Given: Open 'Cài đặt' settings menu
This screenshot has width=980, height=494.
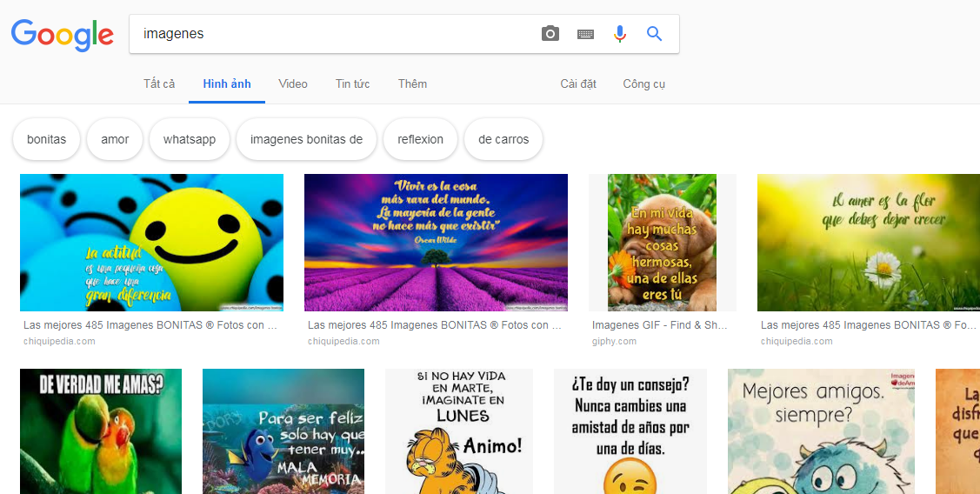Looking at the screenshot, I should point(578,83).
